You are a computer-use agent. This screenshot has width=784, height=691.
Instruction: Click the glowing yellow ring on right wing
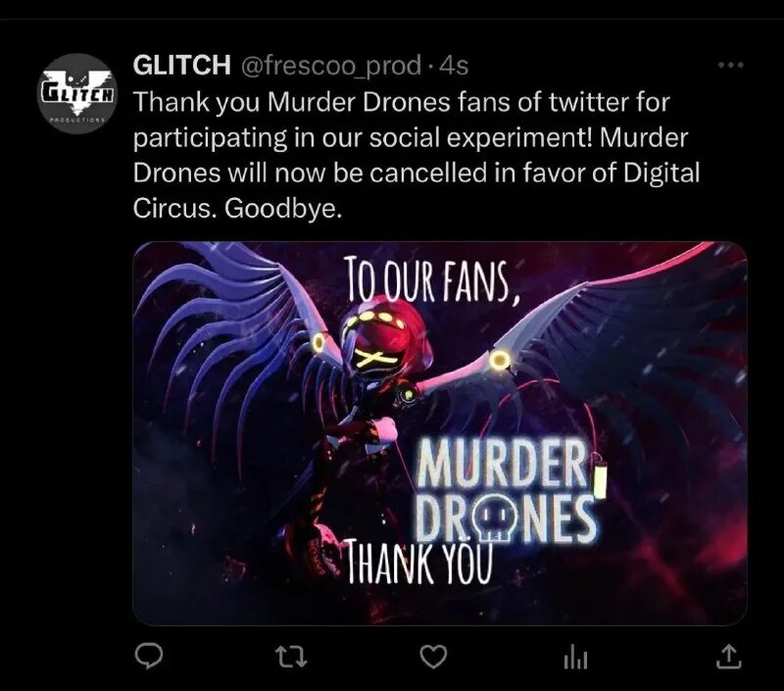click(x=500, y=359)
